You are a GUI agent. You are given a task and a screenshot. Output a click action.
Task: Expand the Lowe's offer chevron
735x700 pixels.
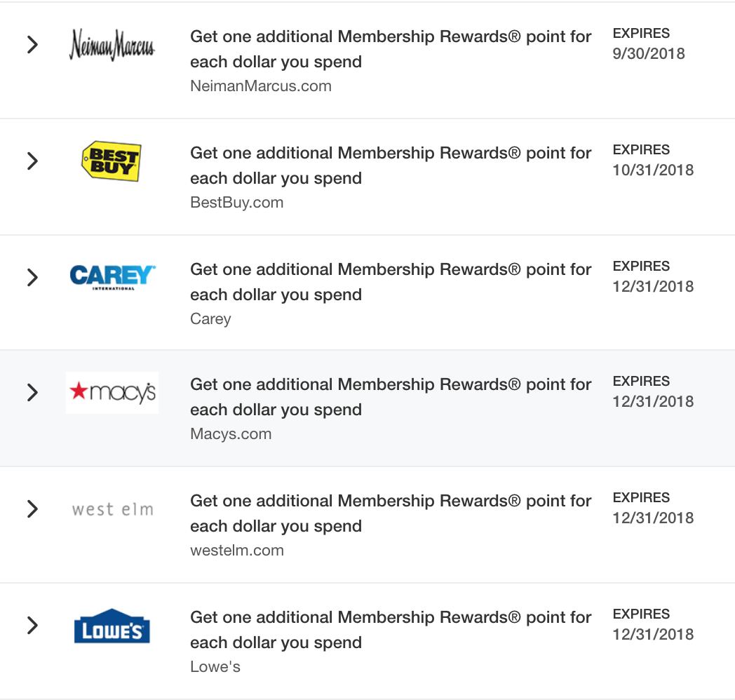32,625
